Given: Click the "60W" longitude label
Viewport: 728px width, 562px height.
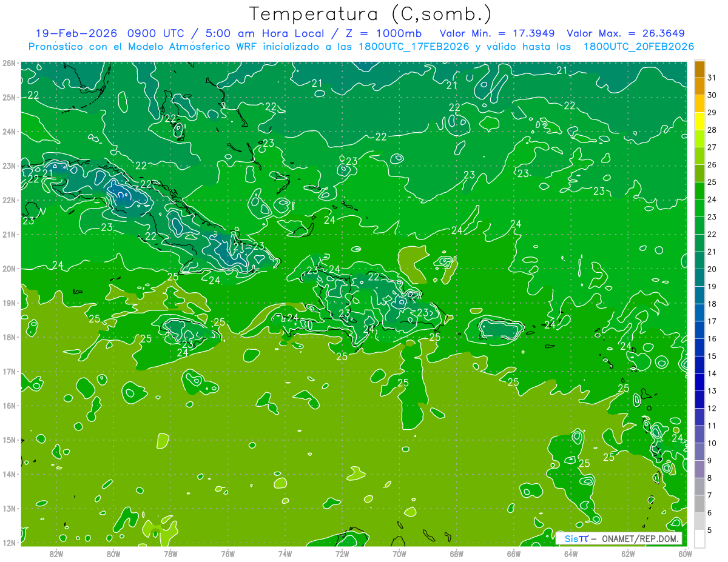Looking at the screenshot, I should (x=685, y=554).
